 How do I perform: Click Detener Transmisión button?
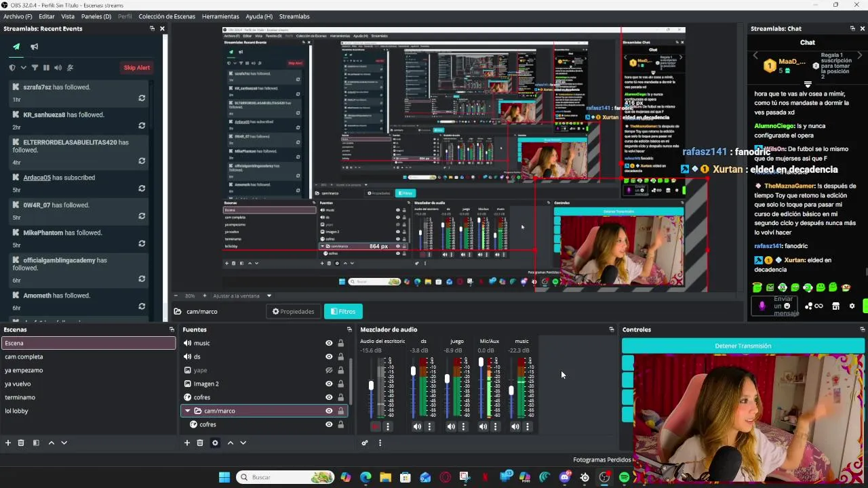coord(743,346)
